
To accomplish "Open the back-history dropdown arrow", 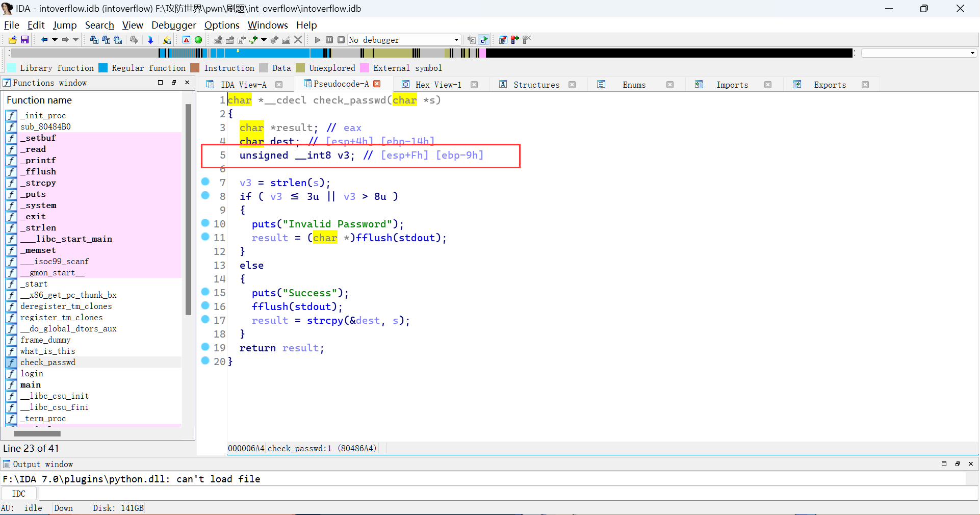I will [55, 40].
